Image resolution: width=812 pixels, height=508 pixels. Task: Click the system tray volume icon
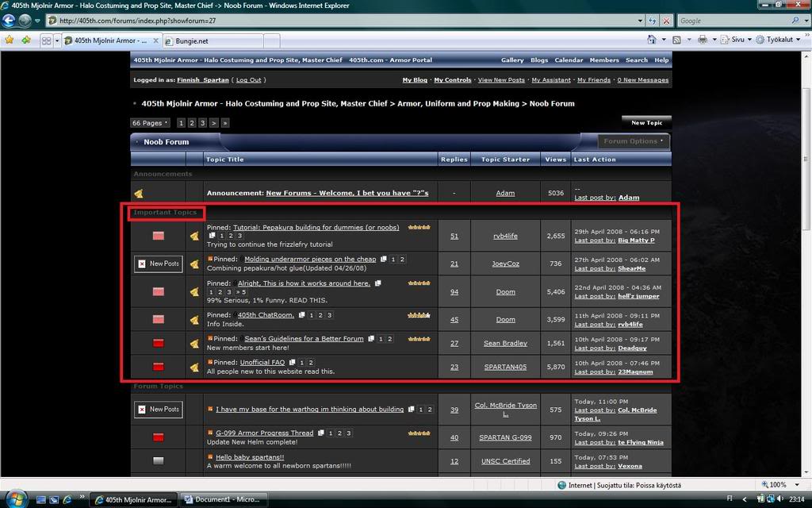780,499
